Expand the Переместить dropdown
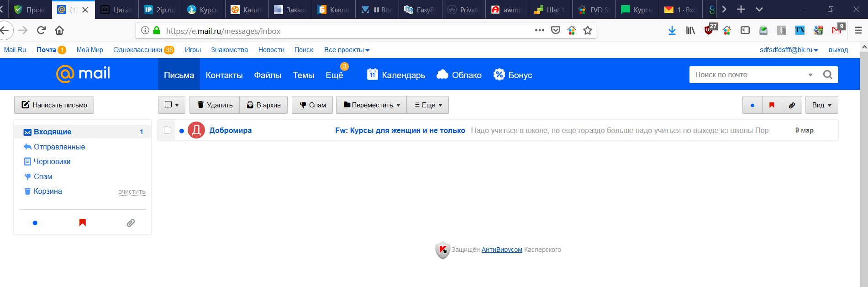868x287 pixels. point(371,105)
